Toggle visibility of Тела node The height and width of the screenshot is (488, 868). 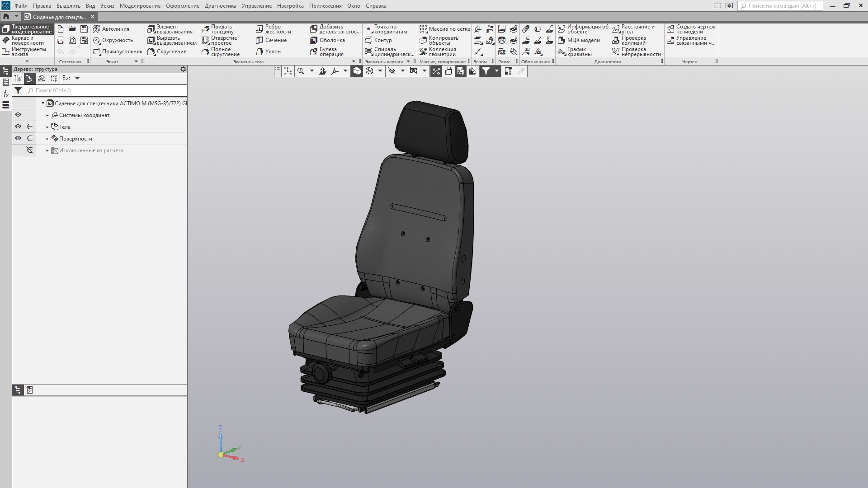pos(18,127)
